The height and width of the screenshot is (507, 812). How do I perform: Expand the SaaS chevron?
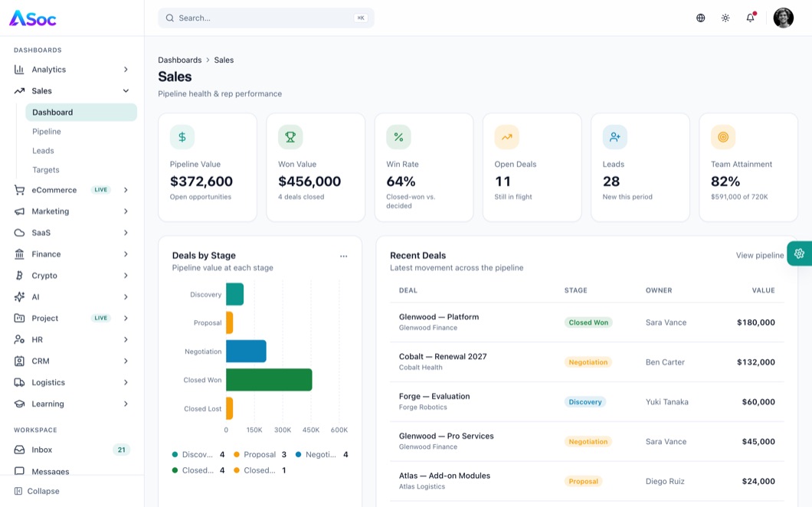coord(126,233)
